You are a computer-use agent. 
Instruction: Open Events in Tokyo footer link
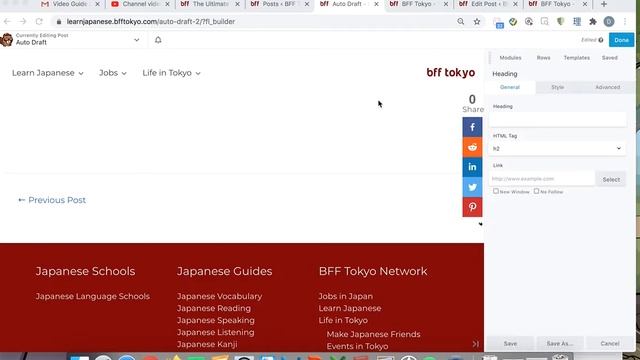pyautogui.click(x=357, y=346)
